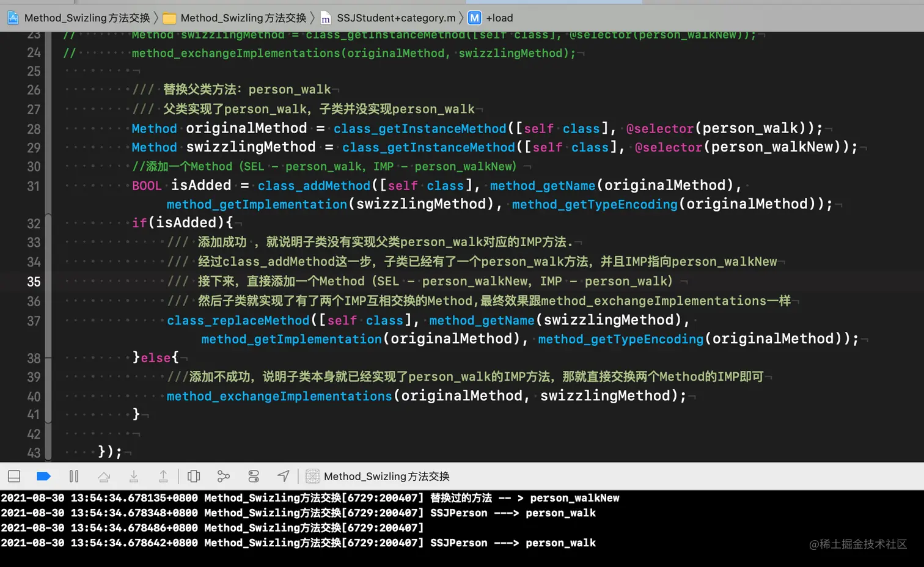Open +load method in jump bar
The width and height of the screenshot is (924, 567).
(x=499, y=18)
